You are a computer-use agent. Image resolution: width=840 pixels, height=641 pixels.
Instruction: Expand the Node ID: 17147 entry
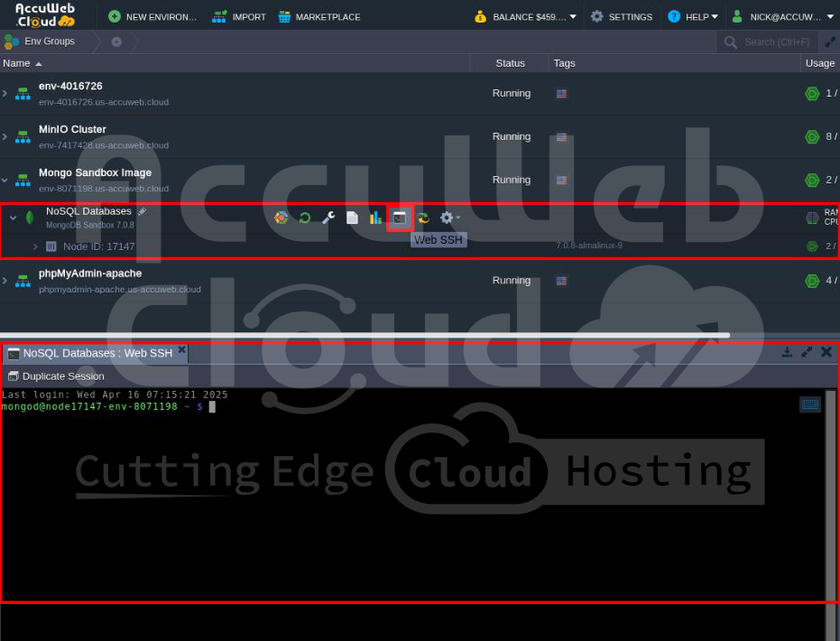click(x=35, y=246)
